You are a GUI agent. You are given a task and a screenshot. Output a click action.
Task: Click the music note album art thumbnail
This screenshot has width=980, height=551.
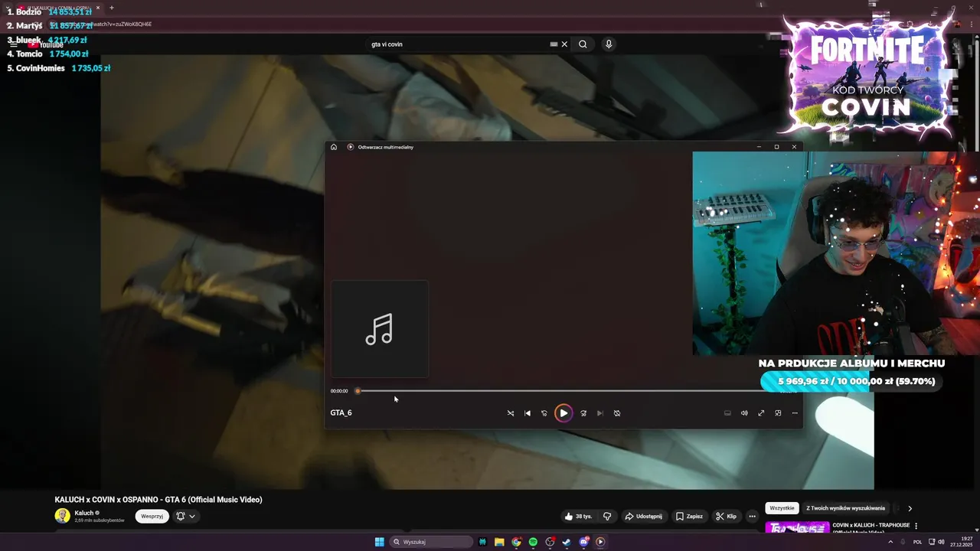point(380,329)
